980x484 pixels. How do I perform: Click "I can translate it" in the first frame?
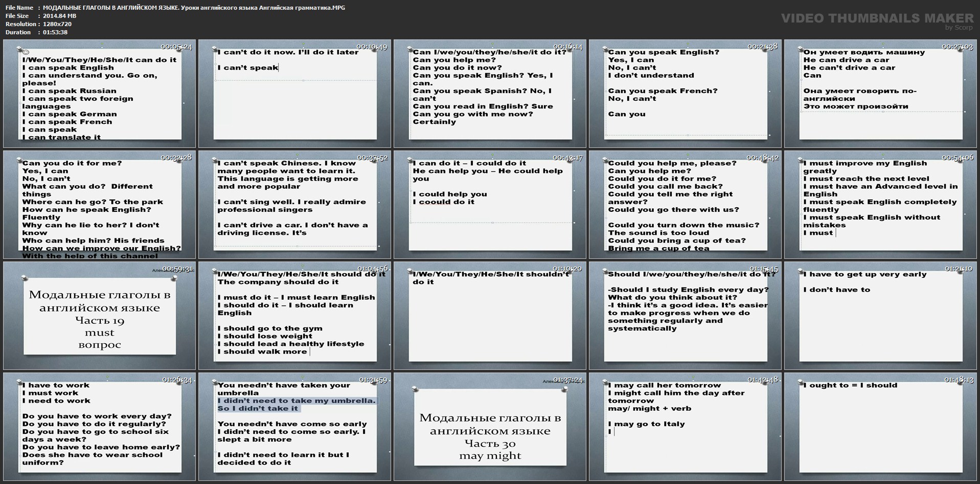click(x=61, y=137)
